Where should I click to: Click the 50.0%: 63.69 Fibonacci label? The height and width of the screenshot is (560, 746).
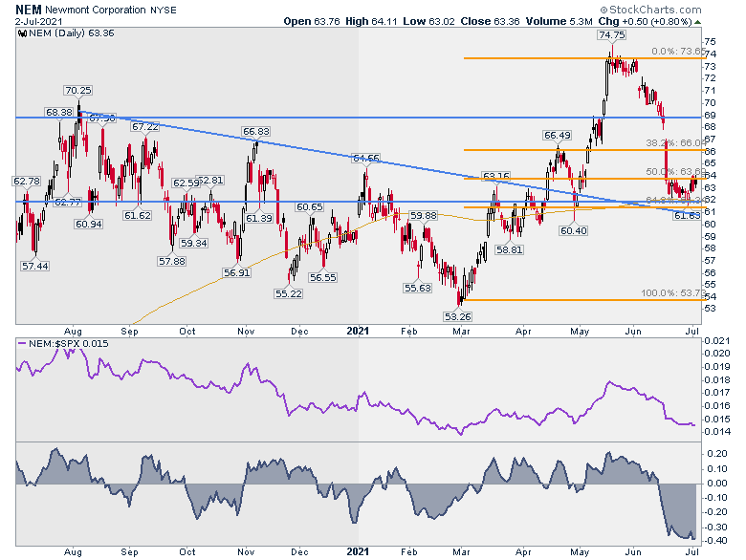(675, 172)
